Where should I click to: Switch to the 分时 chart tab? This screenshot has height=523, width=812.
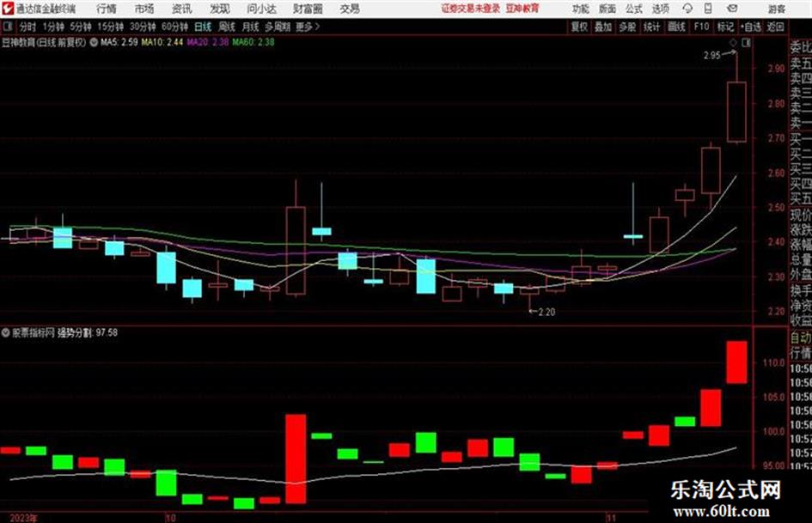[x=28, y=27]
